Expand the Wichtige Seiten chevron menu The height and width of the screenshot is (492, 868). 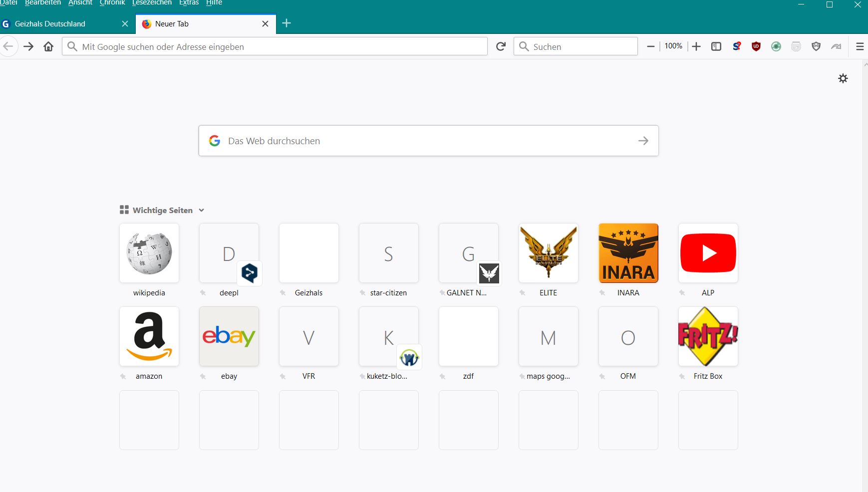tap(201, 210)
